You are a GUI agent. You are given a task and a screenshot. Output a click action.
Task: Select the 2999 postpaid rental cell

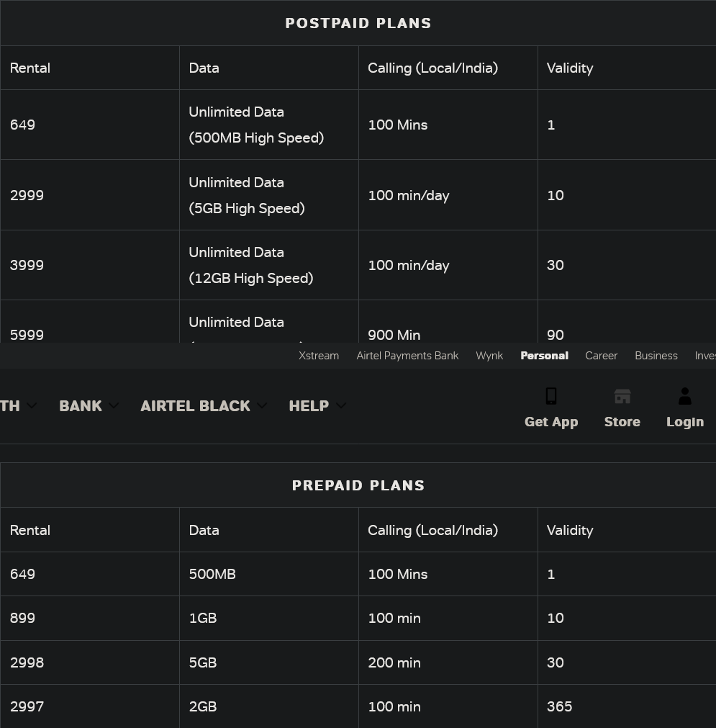[x=27, y=195]
